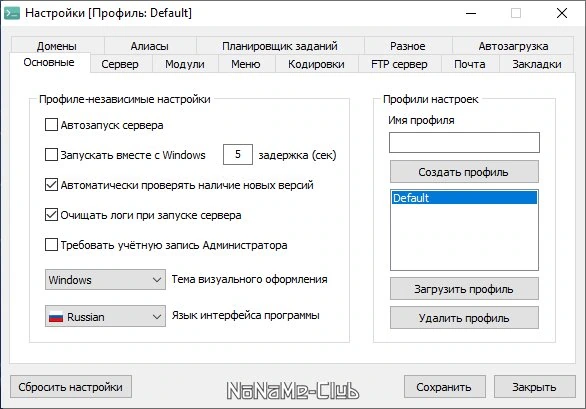Enable the Автозапуск сервера checkbox
Viewport: 586px width, 409px height.
pyautogui.click(x=51, y=125)
